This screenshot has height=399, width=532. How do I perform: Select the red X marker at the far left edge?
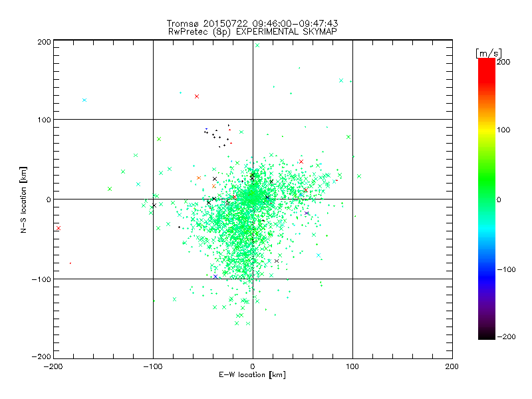tap(59, 228)
